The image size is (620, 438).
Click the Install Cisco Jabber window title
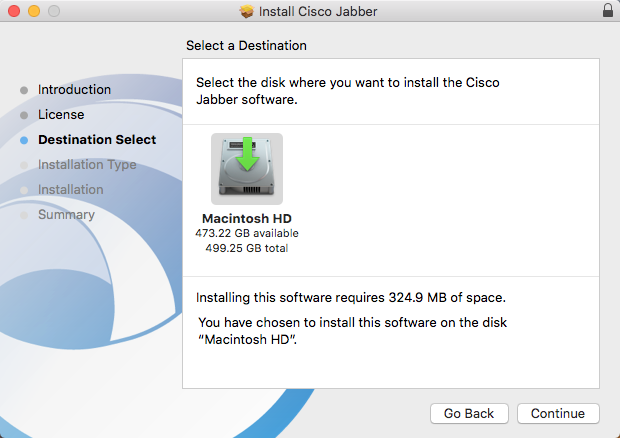[318, 12]
